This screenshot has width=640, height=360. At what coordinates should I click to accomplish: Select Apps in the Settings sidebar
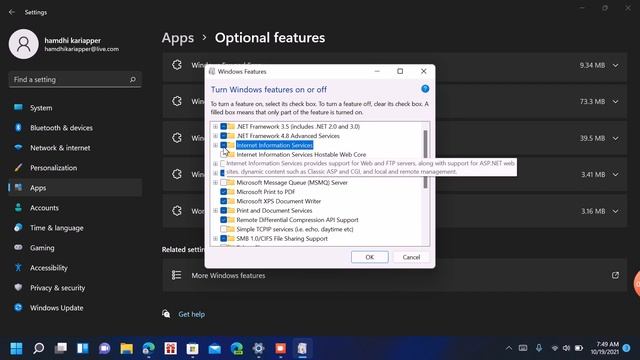click(x=75, y=188)
